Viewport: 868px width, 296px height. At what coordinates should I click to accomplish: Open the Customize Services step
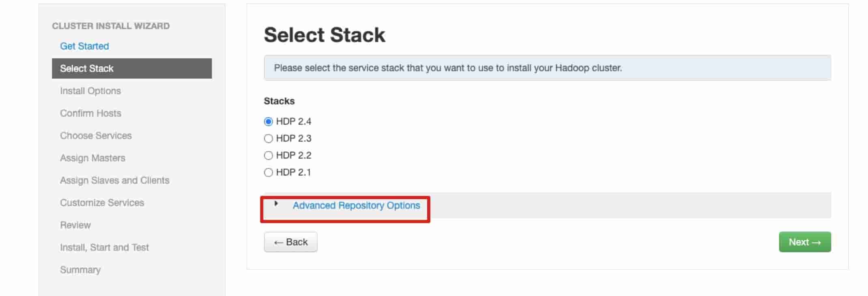[102, 203]
